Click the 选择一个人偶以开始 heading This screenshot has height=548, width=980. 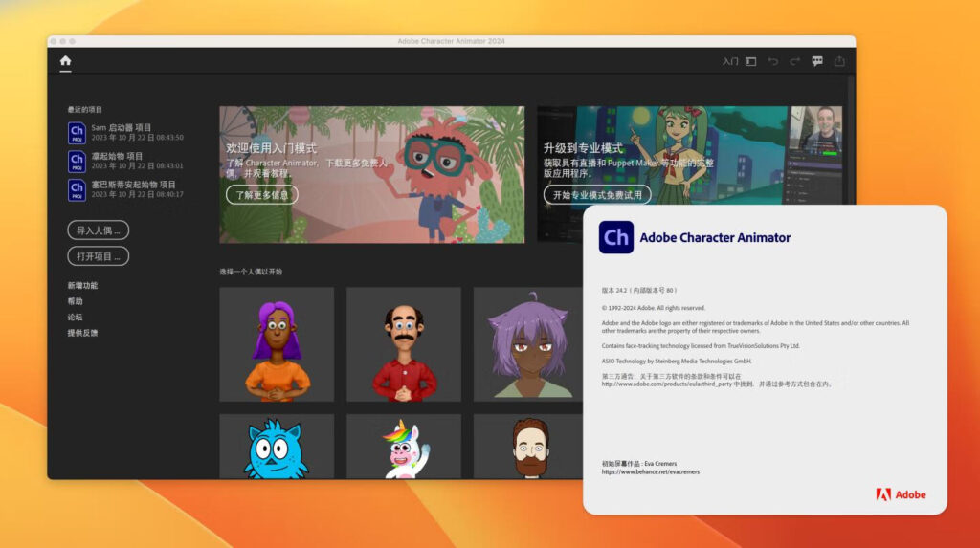[251, 272]
